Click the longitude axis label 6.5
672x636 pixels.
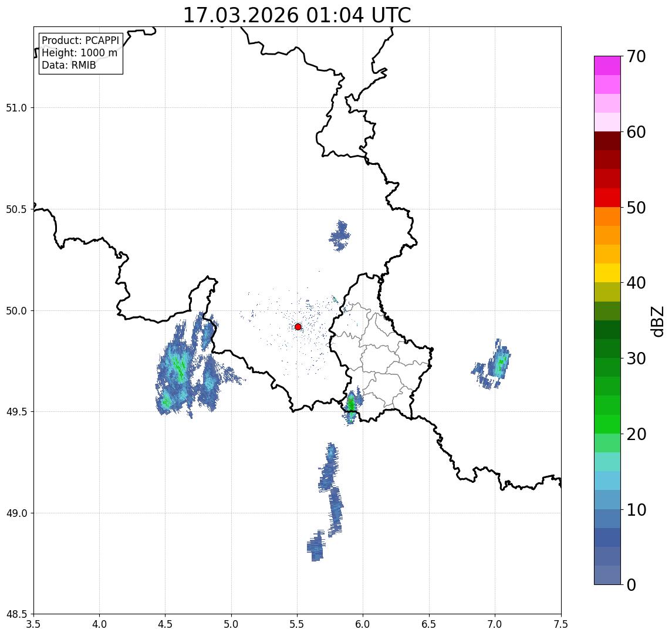point(429,624)
